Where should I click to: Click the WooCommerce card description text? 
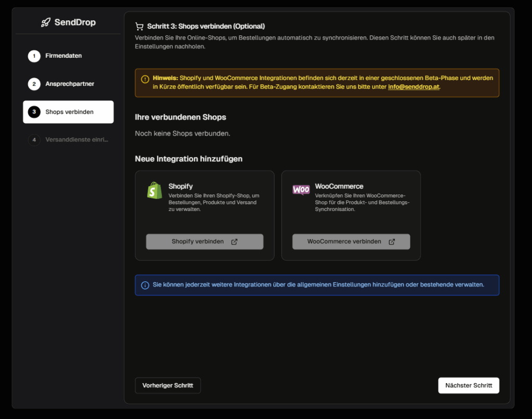(x=362, y=202)
